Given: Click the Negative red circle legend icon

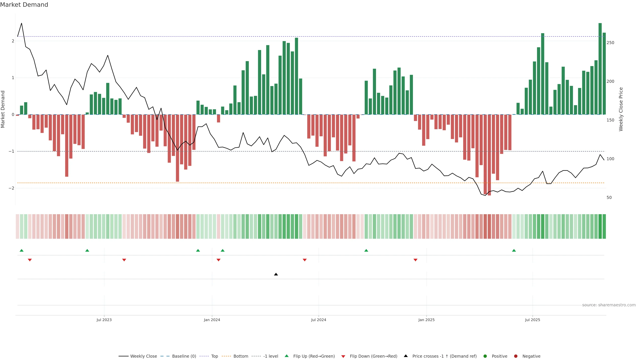Looking at the screenshot, I should click(x=516, y=356).
